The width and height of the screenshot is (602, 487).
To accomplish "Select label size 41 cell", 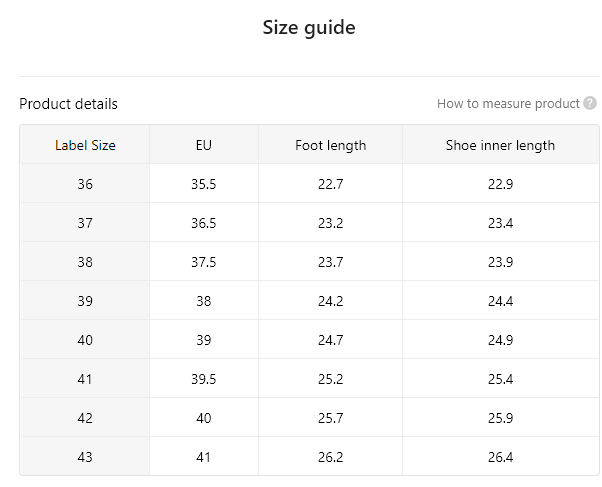I will pos(85,379).
